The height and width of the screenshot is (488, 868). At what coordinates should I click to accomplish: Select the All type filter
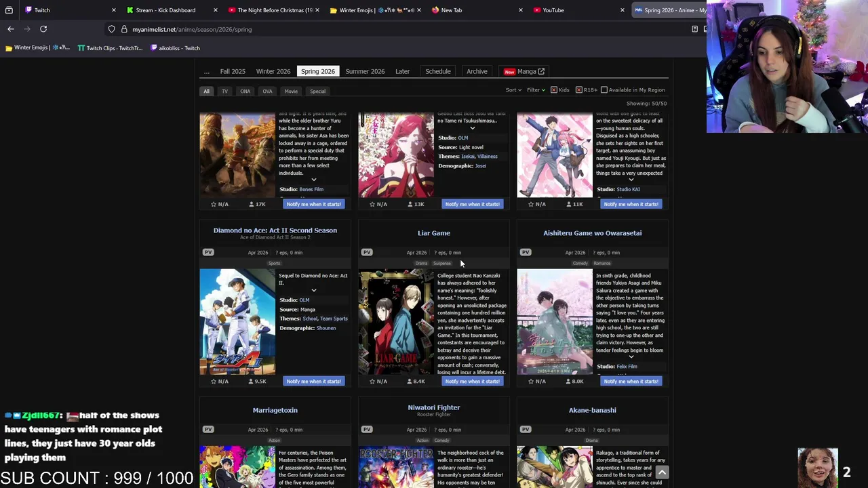coord(206,91)
